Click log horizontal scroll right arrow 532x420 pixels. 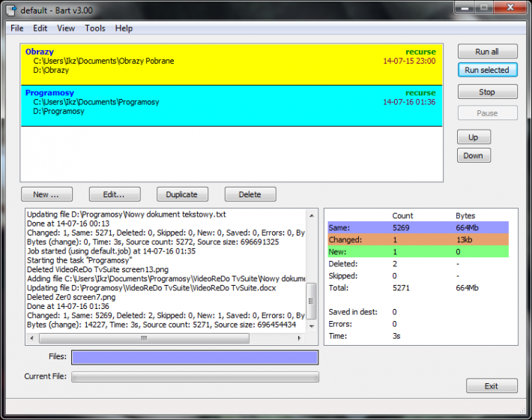coord(299,338)
